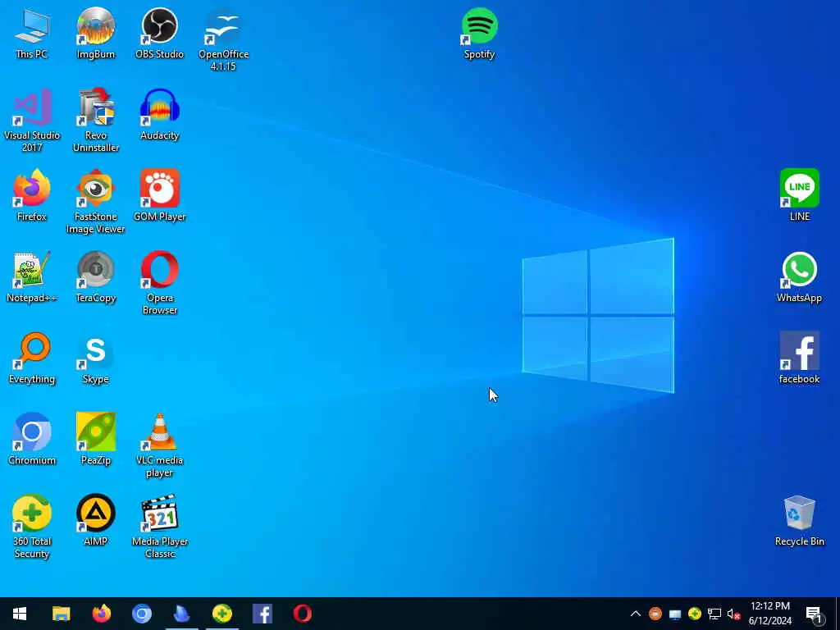Select the OpenOffice 4.1.15 shortcut

click(223, 39)
